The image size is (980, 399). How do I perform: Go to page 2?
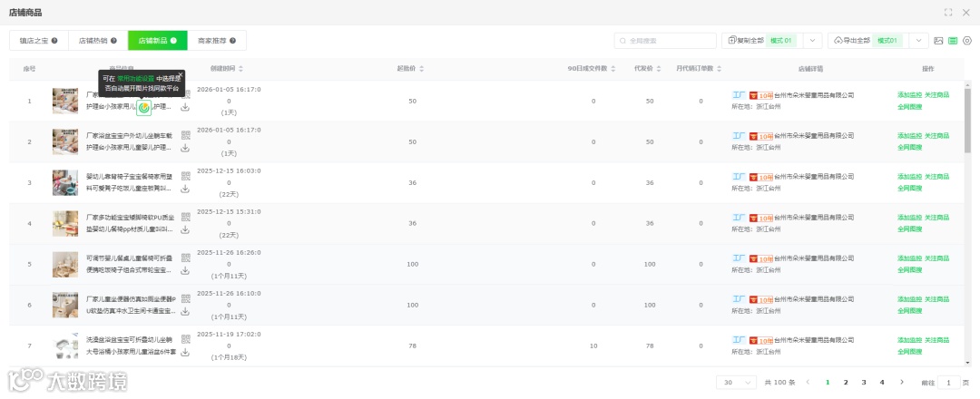[846, 382]
